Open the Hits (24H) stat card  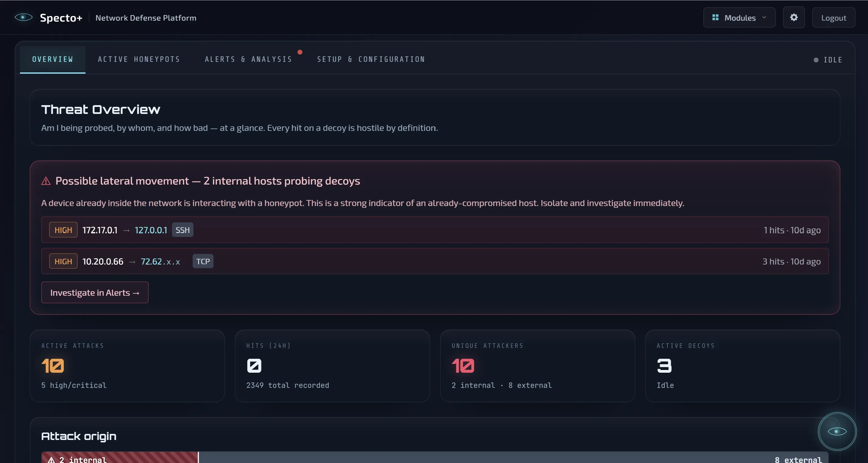tap(332, 366)
